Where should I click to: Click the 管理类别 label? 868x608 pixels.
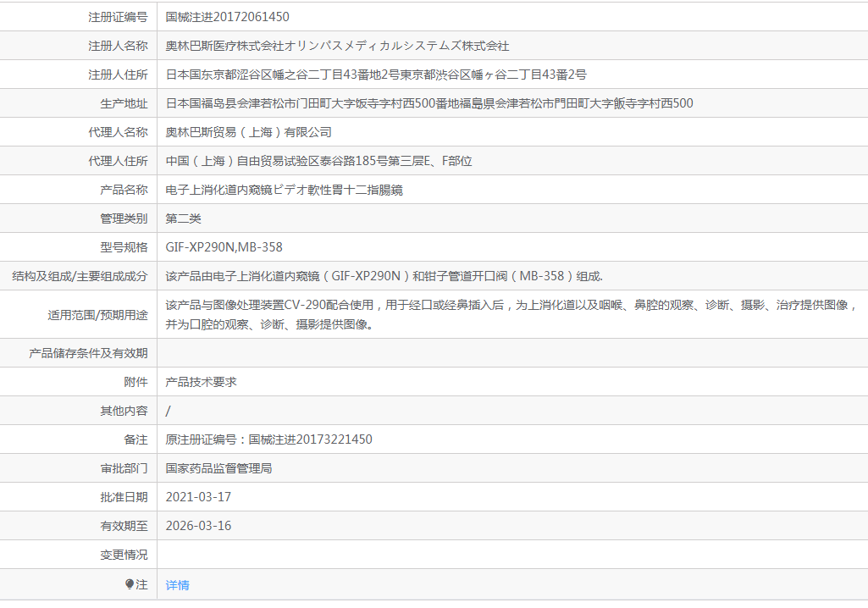pyautogui.click(x=124, y=218)
